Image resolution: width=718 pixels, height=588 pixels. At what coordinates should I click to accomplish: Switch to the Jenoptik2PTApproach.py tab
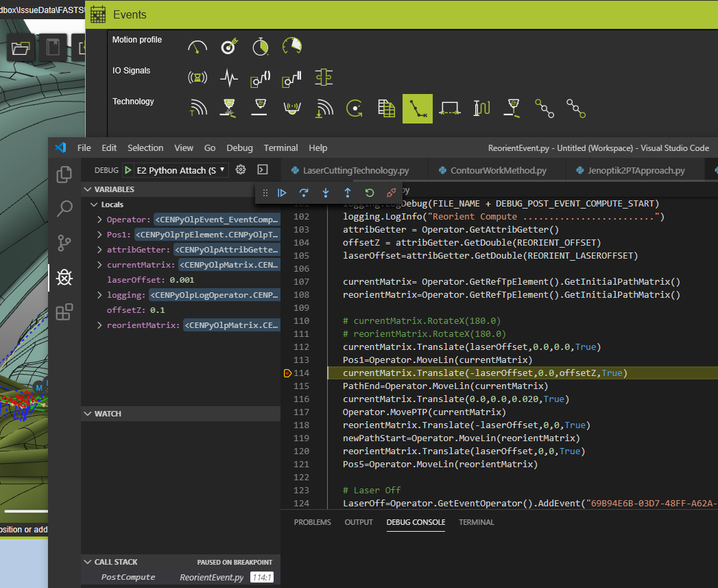tap(635, 169)
